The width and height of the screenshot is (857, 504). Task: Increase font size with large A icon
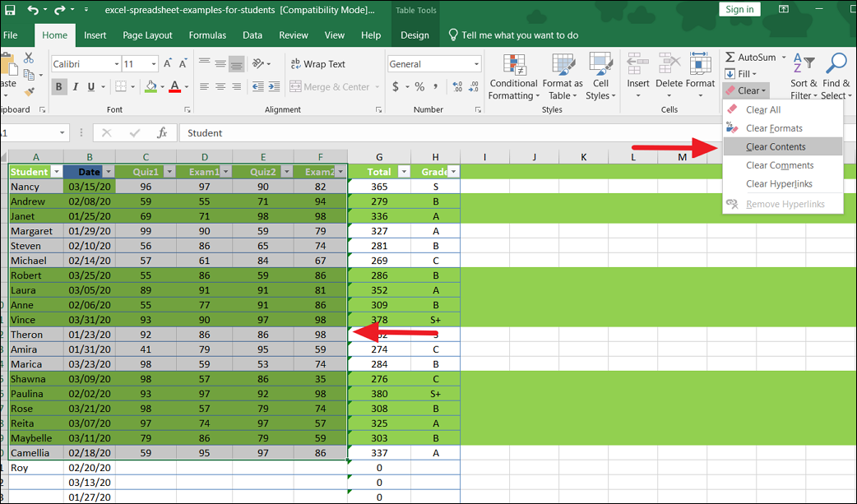coord(168,64)
